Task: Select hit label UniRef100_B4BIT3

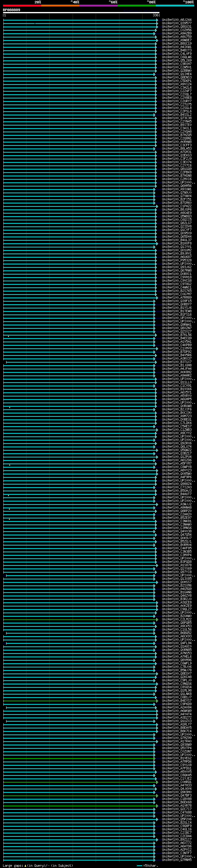Action: coord(177,50)
